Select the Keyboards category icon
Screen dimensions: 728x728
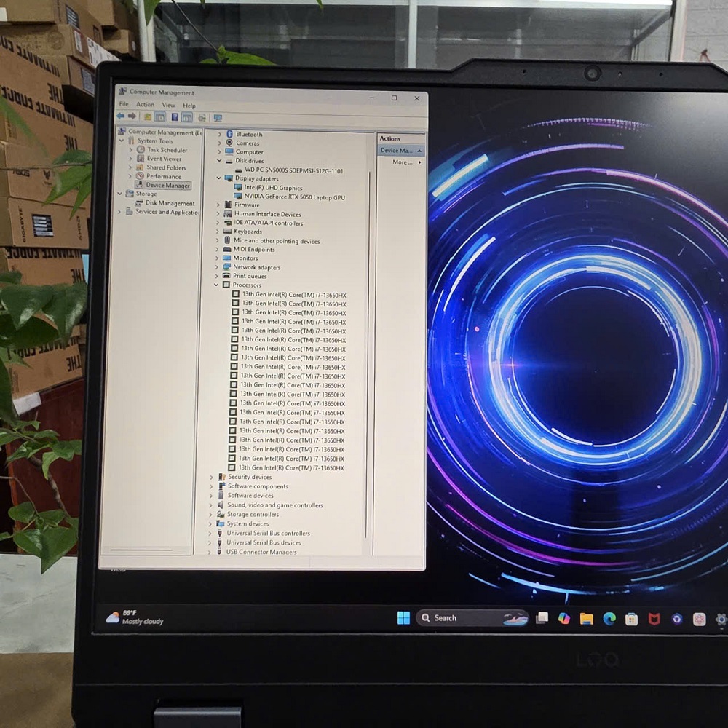click(x=227, y=232)
